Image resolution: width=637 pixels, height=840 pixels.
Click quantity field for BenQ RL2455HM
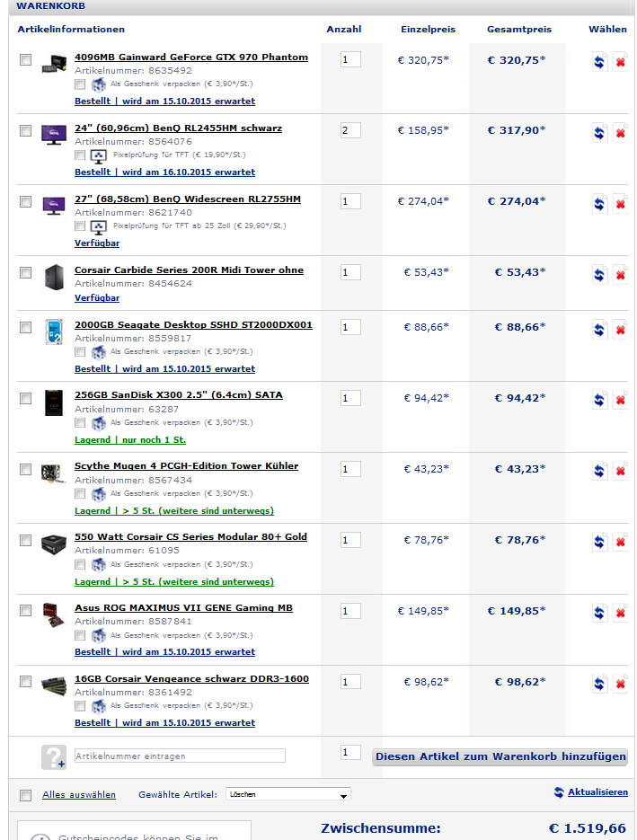(x=350, y=130)
